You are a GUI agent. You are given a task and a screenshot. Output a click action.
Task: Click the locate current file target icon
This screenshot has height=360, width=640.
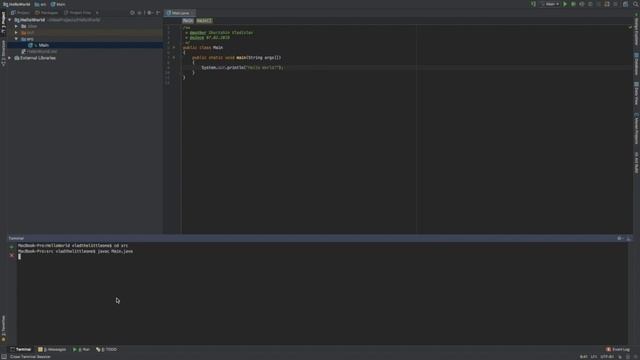pos(132,13)
